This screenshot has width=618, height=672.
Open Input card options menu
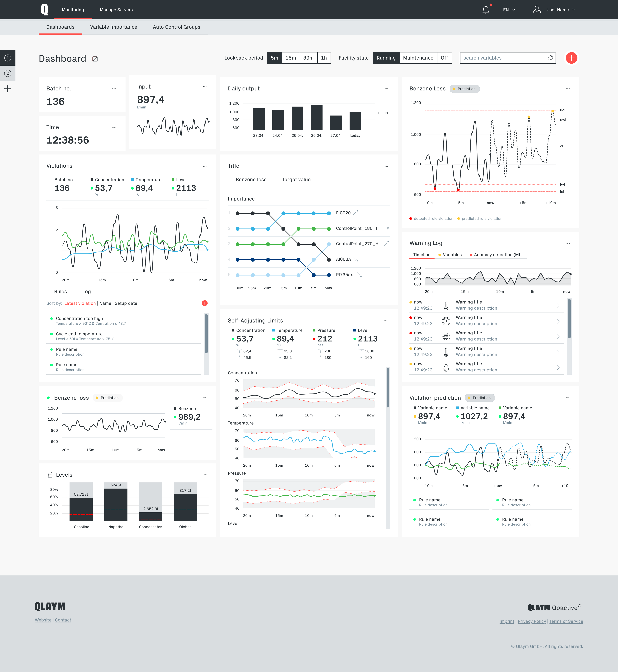[x=205, y=87]
